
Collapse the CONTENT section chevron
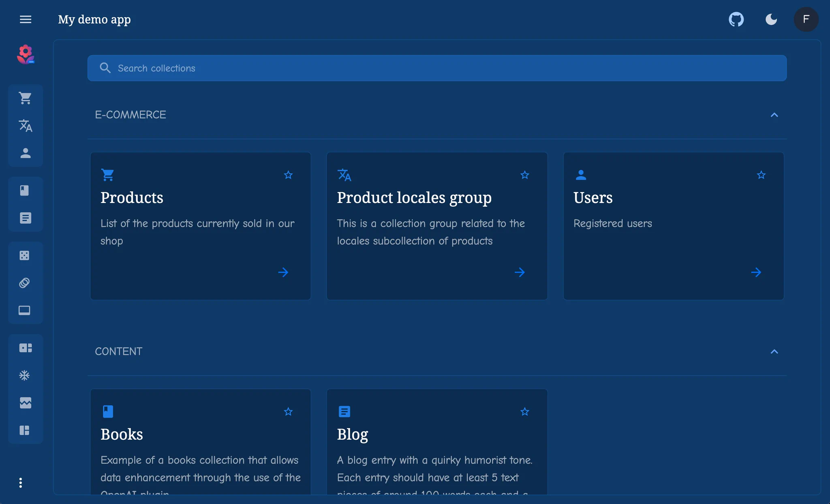(x=774, y=352)
